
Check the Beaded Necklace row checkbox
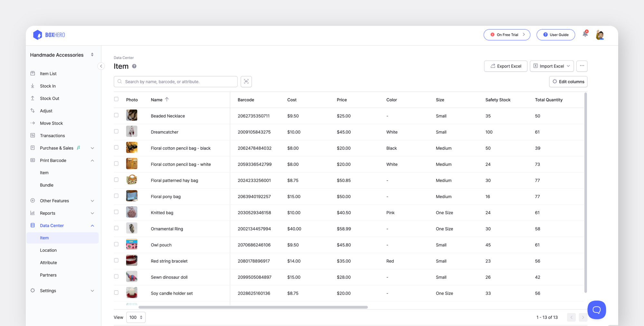116,115
